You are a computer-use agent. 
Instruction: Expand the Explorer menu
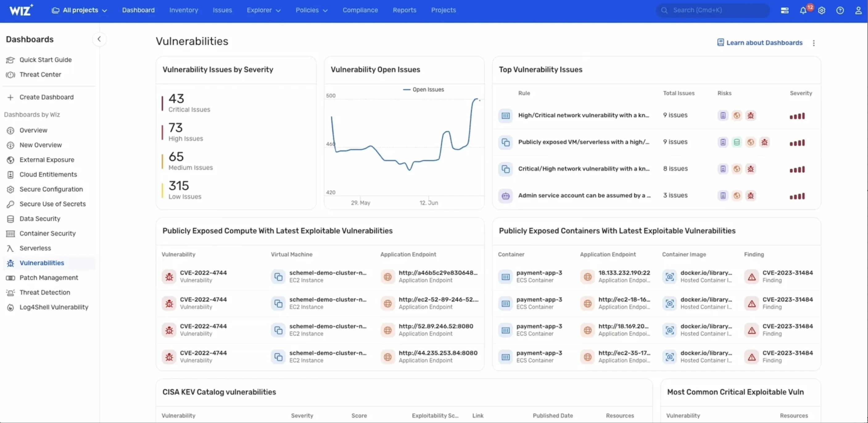[264, 10]
